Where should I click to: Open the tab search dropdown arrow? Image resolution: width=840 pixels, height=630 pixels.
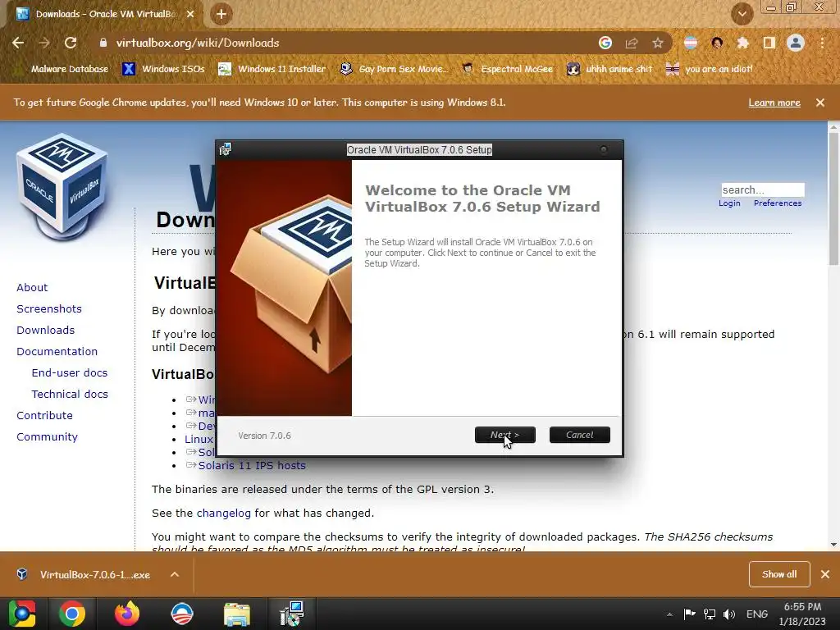pos(742,14)
